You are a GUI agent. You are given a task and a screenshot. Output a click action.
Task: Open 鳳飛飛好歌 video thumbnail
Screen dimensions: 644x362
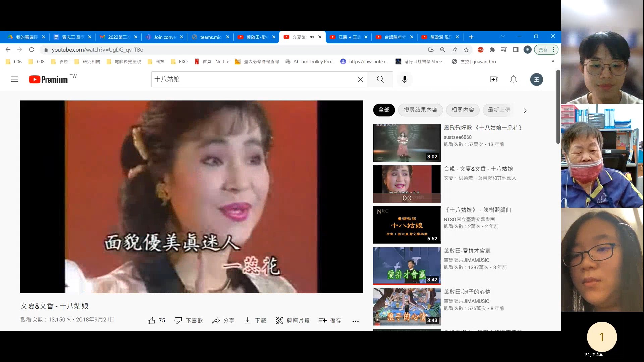point(407,143)
